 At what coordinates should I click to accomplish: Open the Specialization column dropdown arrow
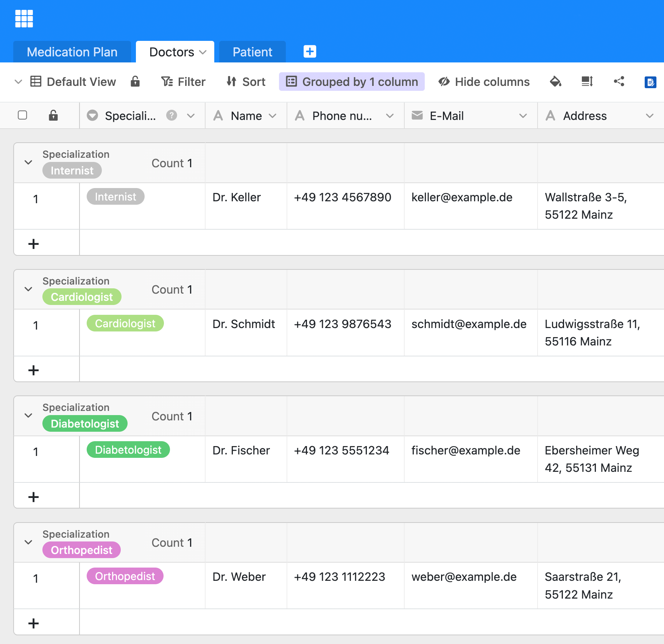(191, 116)
